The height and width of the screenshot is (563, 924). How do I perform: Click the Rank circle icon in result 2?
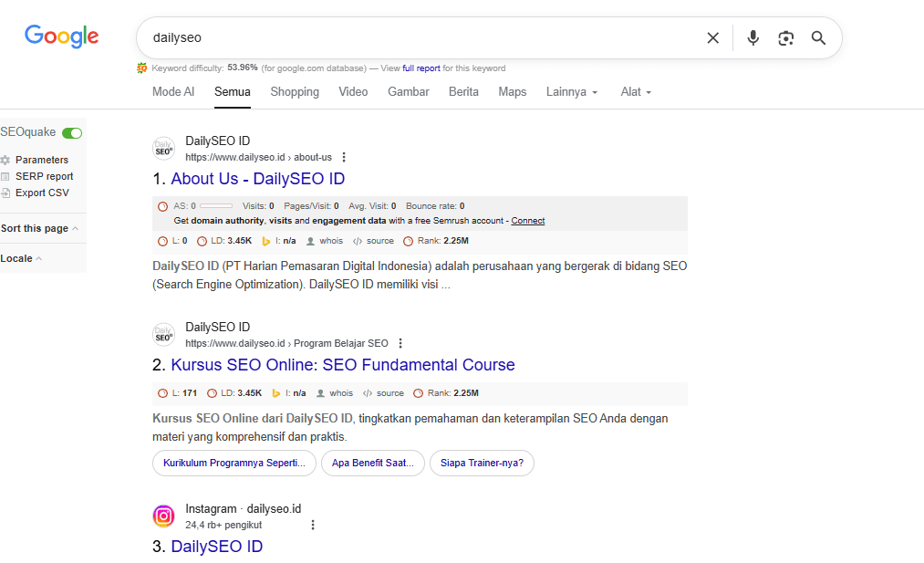click(x=418, y=393)
